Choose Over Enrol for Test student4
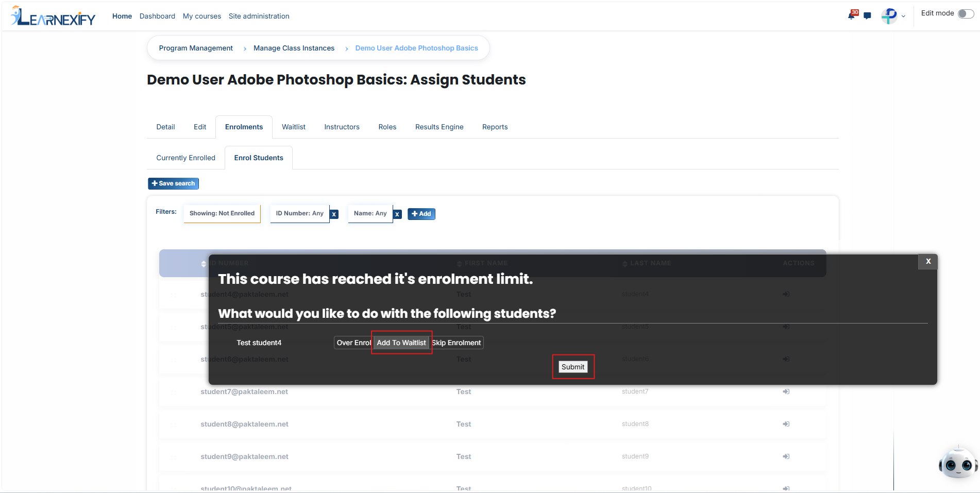 pos(353,343)
